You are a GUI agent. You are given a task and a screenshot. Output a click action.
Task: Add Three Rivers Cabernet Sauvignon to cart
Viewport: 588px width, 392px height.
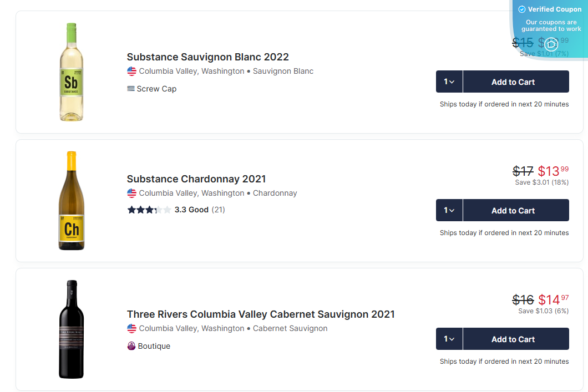tap(513, 339)
